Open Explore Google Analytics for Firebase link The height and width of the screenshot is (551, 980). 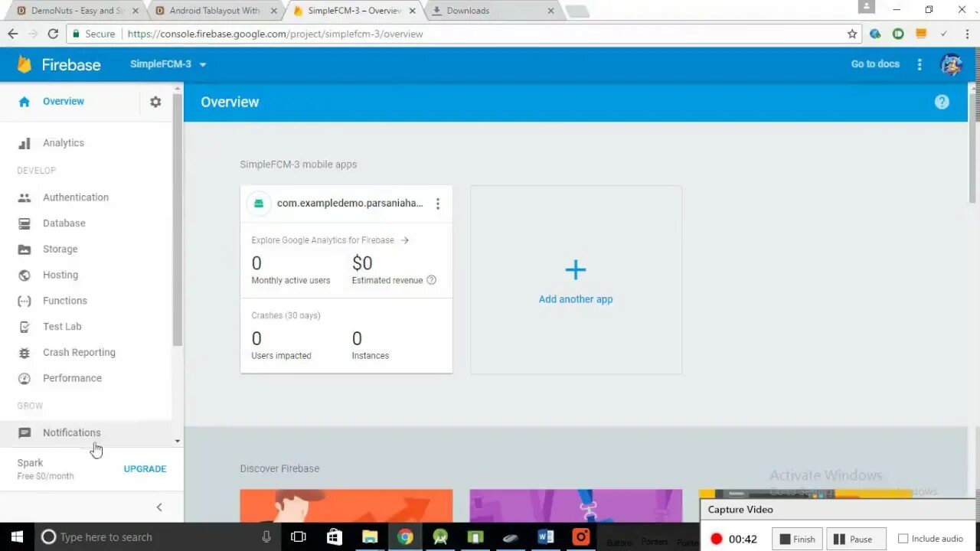pos(330,240)
